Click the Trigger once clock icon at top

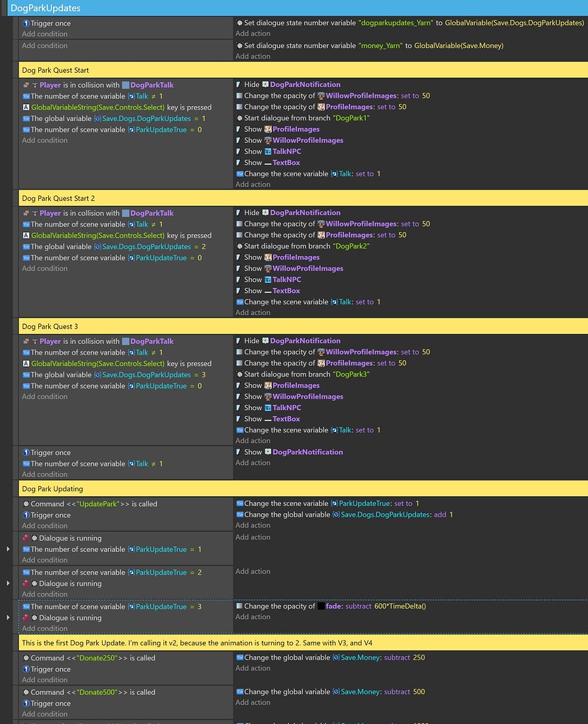[25, 23]
